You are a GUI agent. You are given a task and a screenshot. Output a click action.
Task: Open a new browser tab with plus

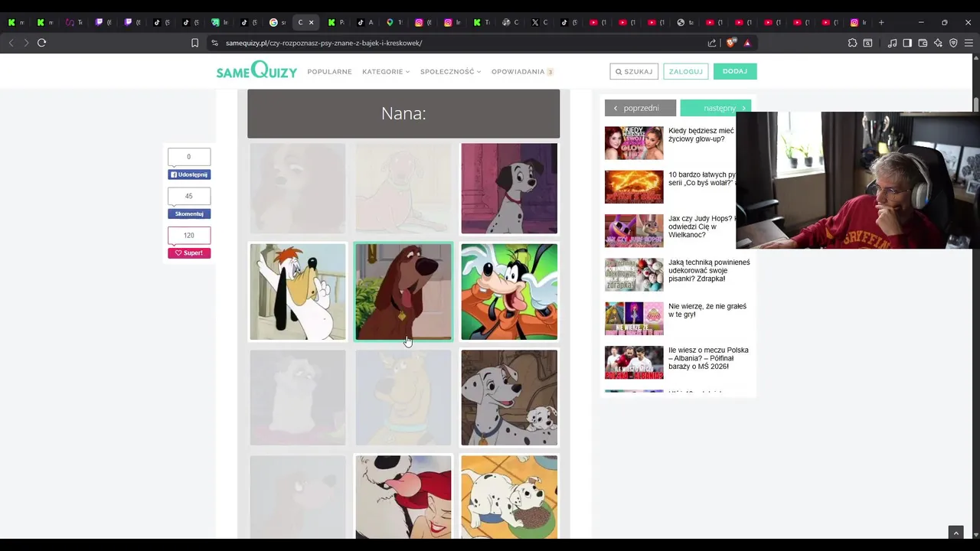tap(881, 22)
